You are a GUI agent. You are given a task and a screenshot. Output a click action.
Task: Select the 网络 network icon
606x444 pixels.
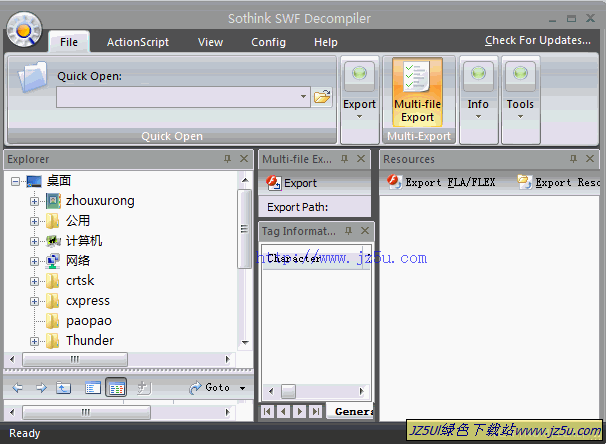point(53,261)
